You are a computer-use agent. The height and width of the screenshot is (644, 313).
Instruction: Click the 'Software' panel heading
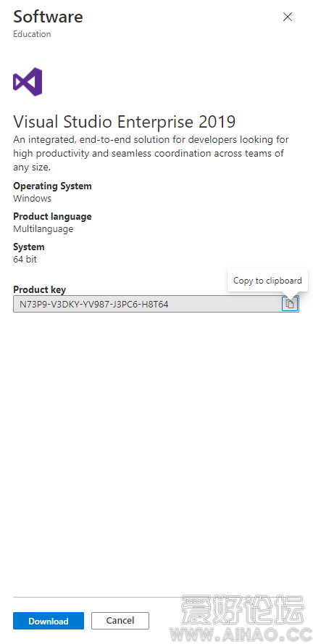click(x=48, y=17)
